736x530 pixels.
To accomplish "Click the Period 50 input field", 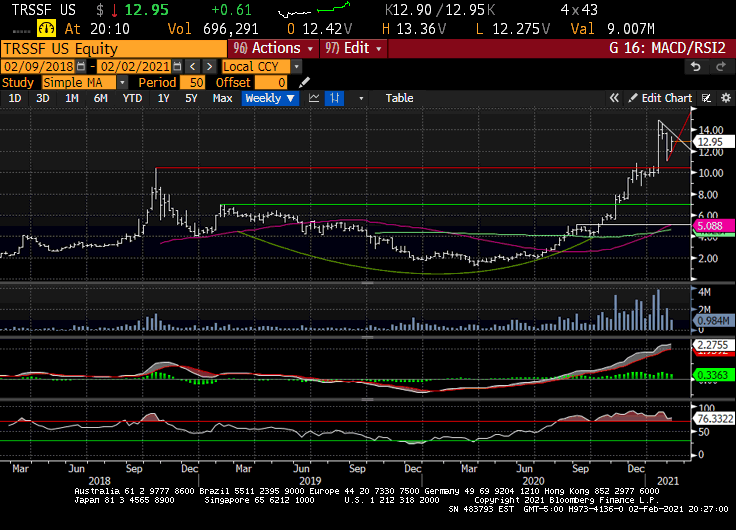I will 192,83.
